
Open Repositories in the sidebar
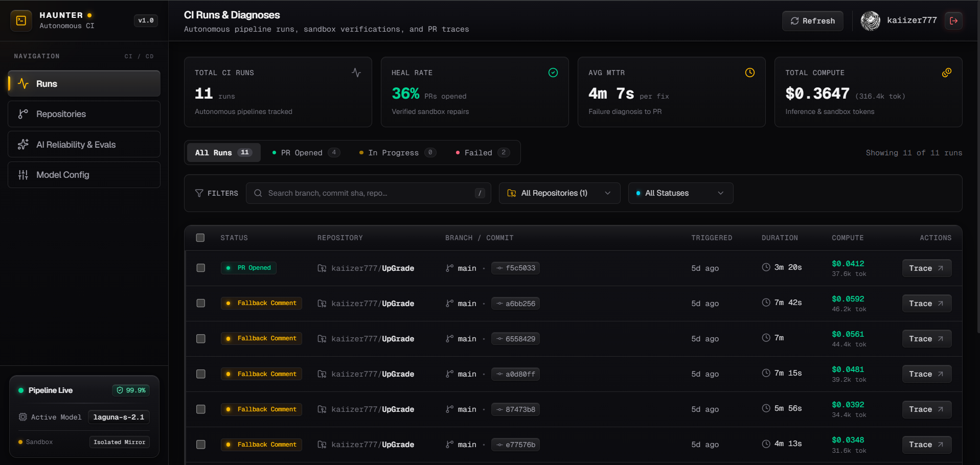click(84, 114)
